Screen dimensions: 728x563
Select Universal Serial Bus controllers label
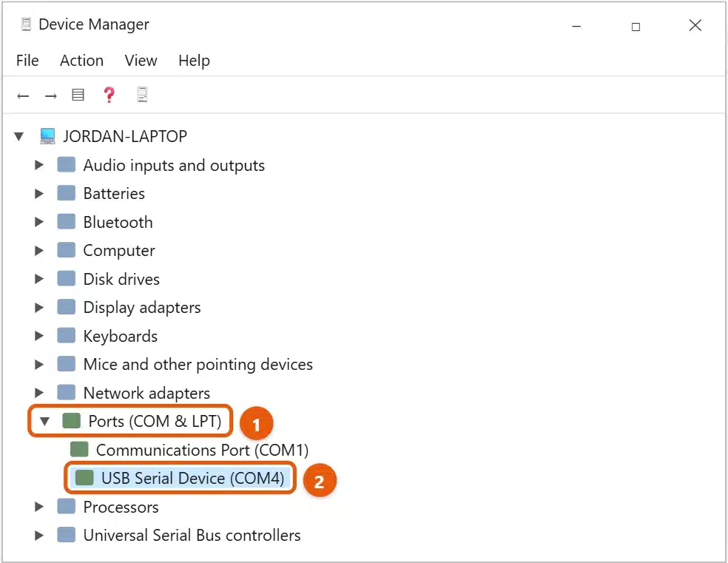pos(192,535)
